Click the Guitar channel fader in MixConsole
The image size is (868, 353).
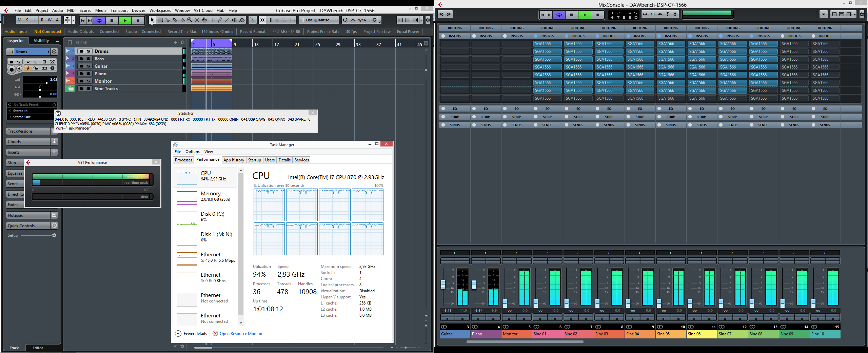[443, 284]
